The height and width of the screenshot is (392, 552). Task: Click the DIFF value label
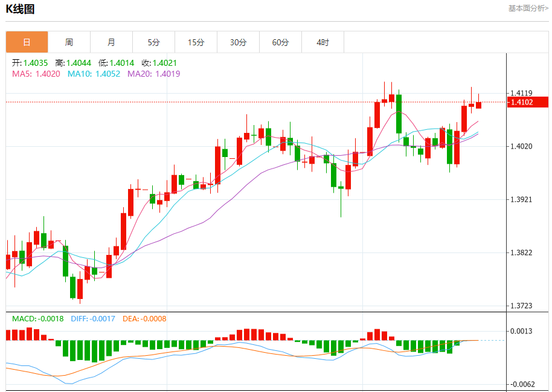(x=92, y=318)
